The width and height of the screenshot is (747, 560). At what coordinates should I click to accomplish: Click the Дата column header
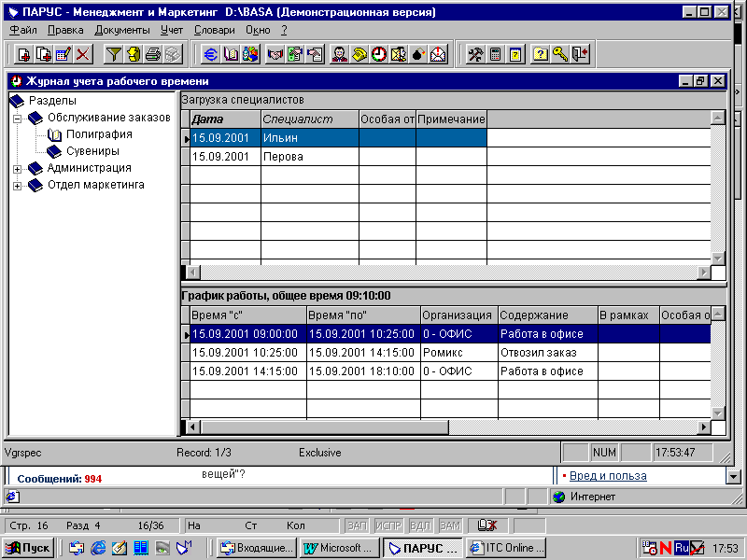click(226, 119)
